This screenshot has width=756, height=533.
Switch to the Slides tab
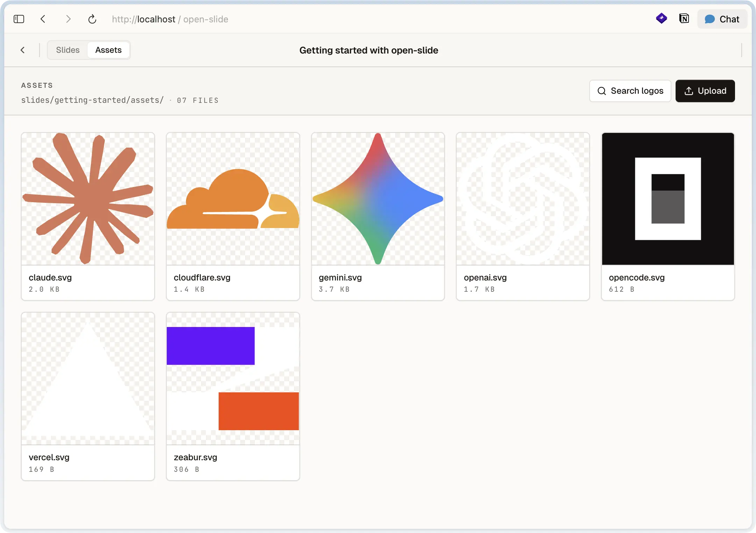coord(68,50)
